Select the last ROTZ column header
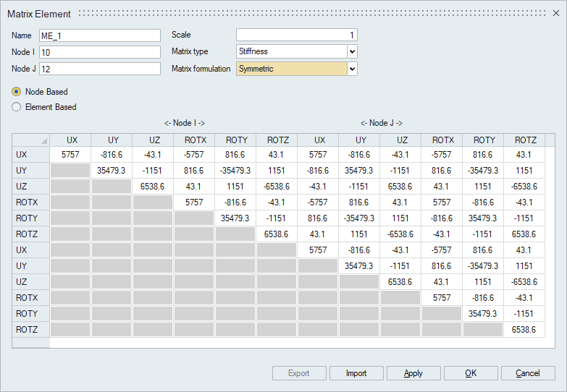This screenshot has height=392, width=567. click(524, 140)
